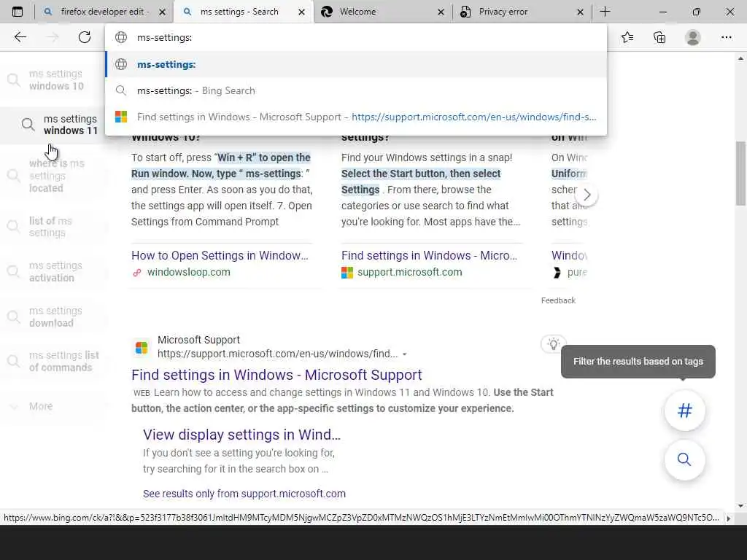Click the Microsoft Support logo favicon in the results

pos(142,348)
